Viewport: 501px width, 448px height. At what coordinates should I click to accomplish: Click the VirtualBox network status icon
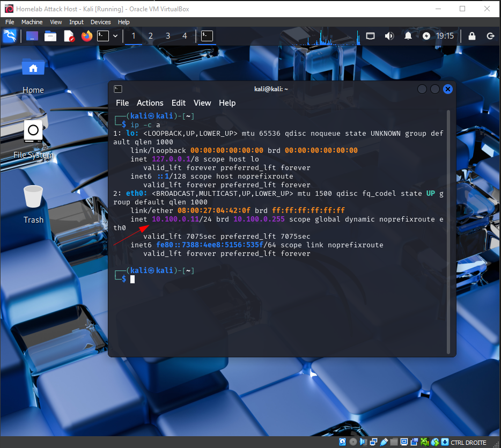tap(373, 442)
